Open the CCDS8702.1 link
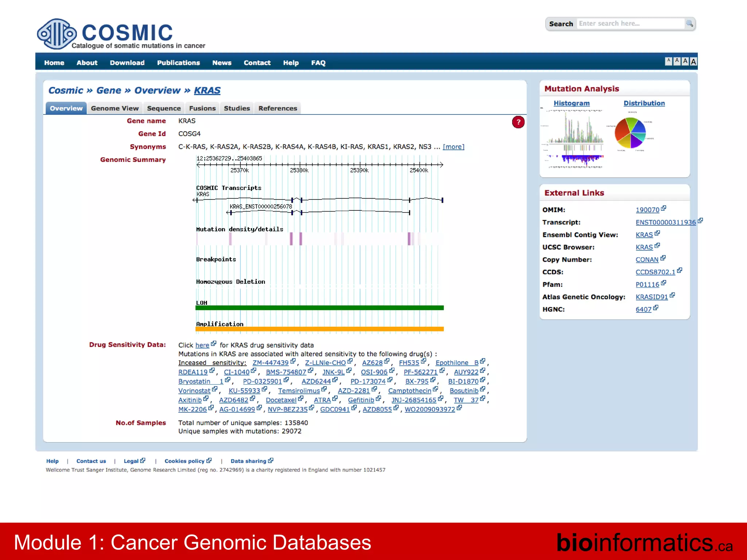 (655, 272)
